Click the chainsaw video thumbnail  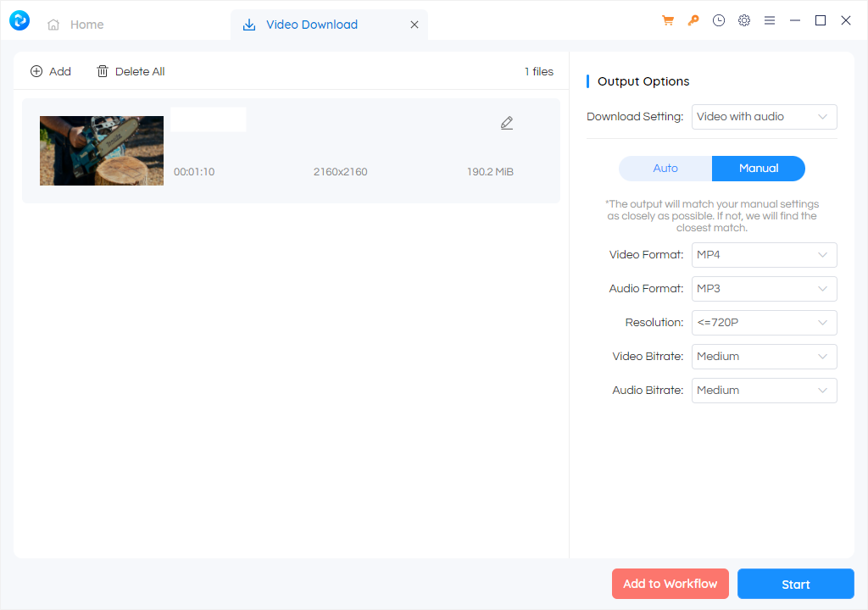coord(102,151)
